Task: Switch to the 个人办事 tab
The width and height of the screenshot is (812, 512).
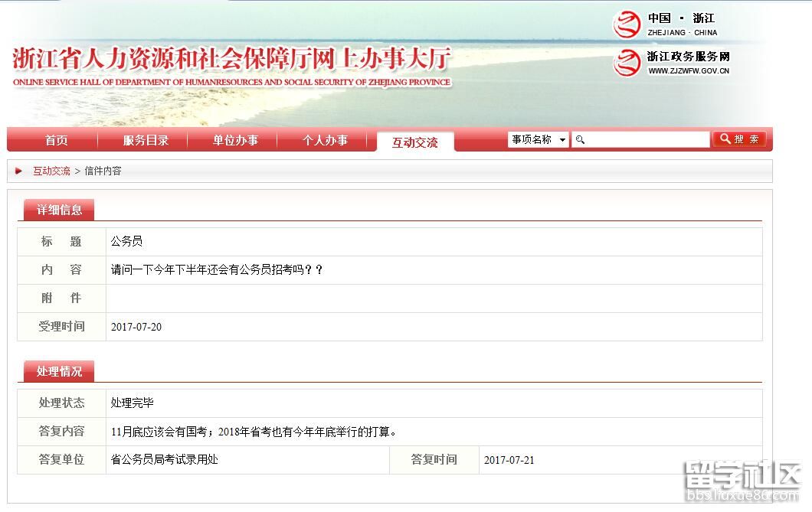Action: tap(325, 140)
